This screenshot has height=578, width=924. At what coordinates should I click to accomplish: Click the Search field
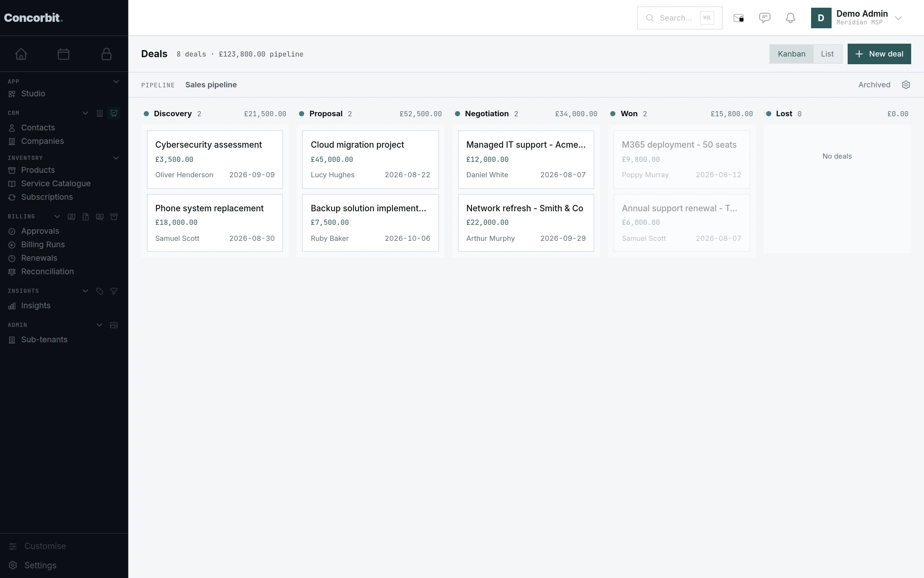(x=680, y=18)
